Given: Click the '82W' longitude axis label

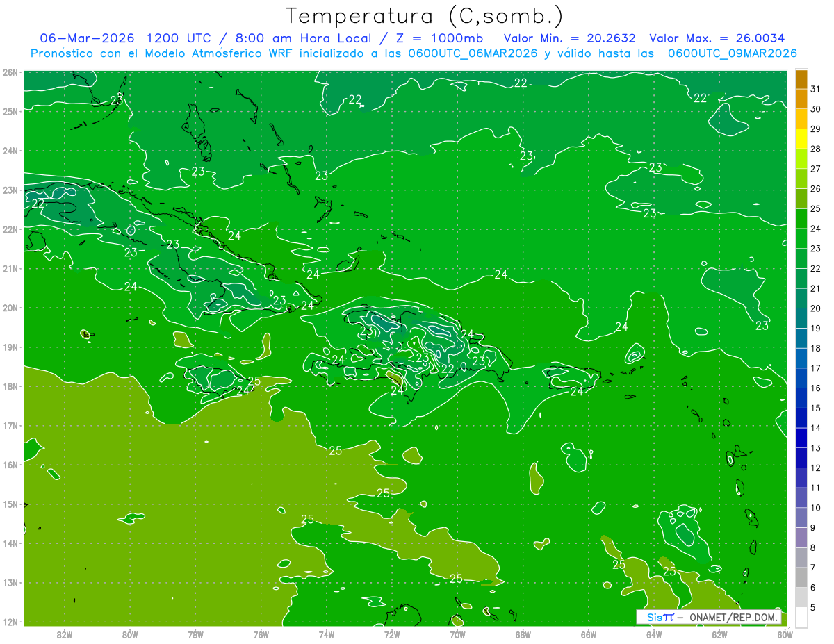Looking at the screenshot, I should click(x=65, y=634).
